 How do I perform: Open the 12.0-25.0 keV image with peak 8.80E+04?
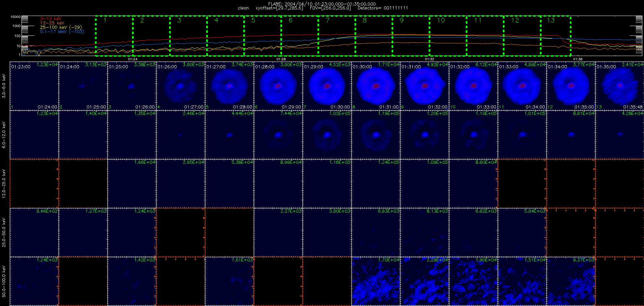(473, 184)
